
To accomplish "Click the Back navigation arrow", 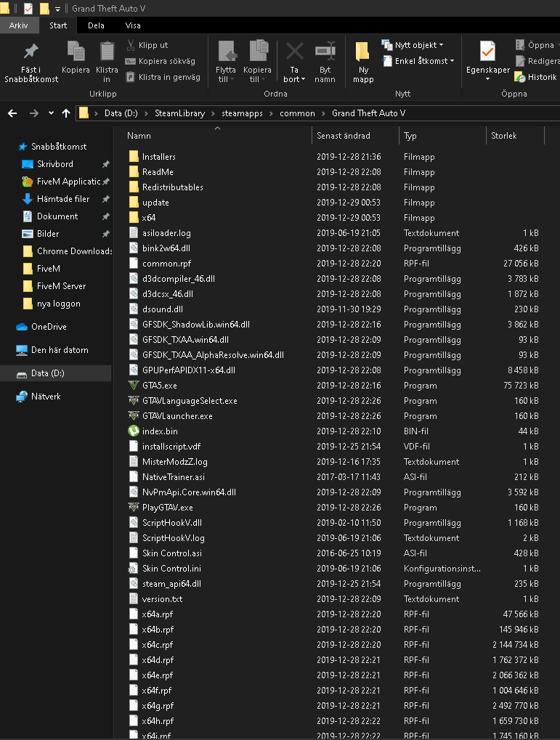I will (13, 113).
